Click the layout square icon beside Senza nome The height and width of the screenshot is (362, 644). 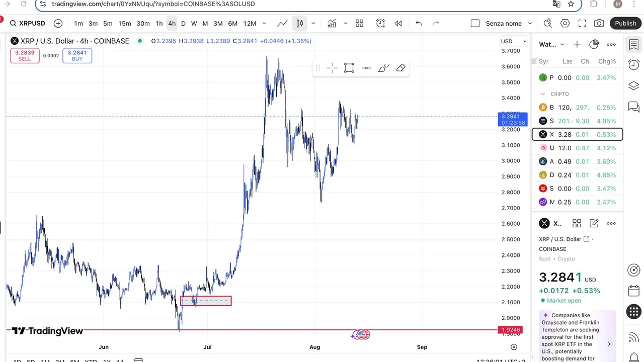pos(475,23)
